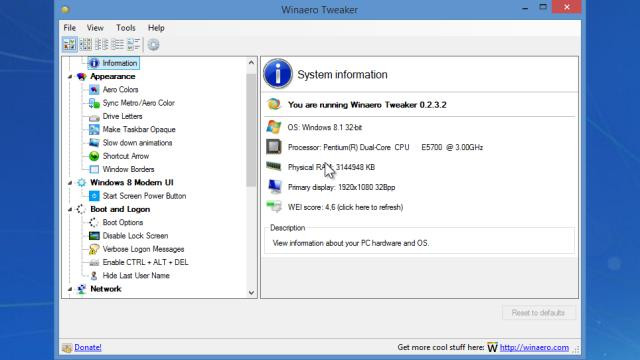Screen dimensions: 640x360
Task: Click the Window Borders icon
Action: tap(94, 169)
